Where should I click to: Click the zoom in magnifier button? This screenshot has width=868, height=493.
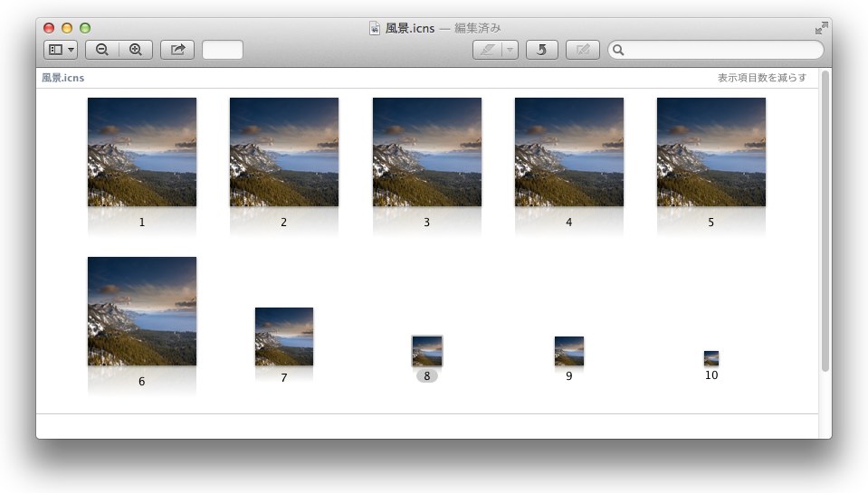point(136,50)
